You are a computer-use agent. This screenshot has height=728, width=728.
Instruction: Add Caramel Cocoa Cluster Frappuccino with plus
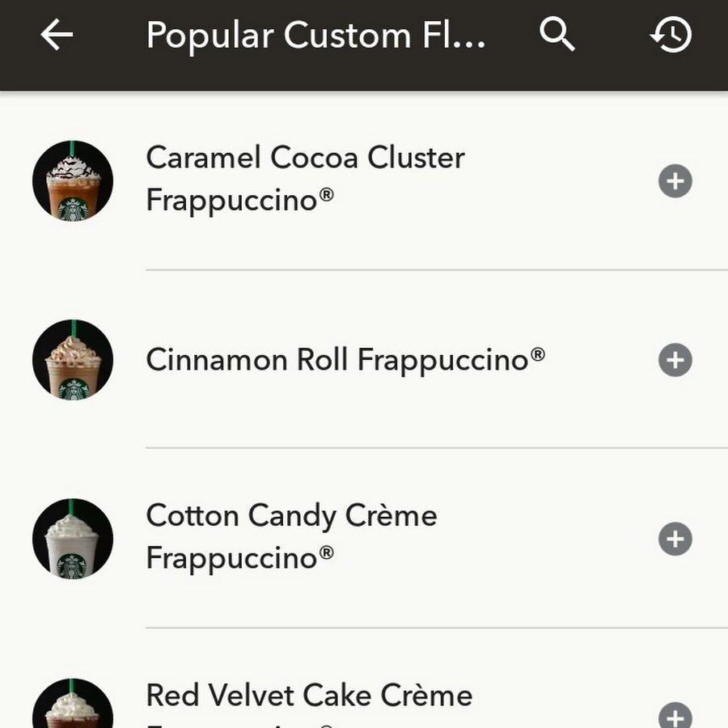[675, 181]
